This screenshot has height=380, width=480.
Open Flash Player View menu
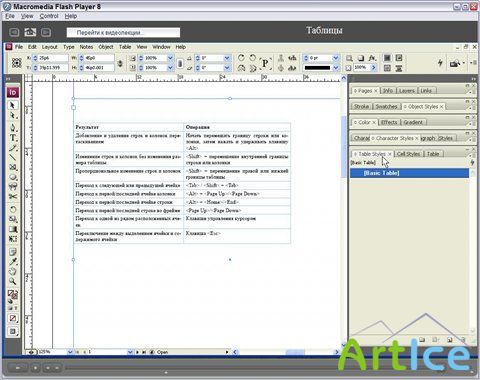tap(27, 16)
